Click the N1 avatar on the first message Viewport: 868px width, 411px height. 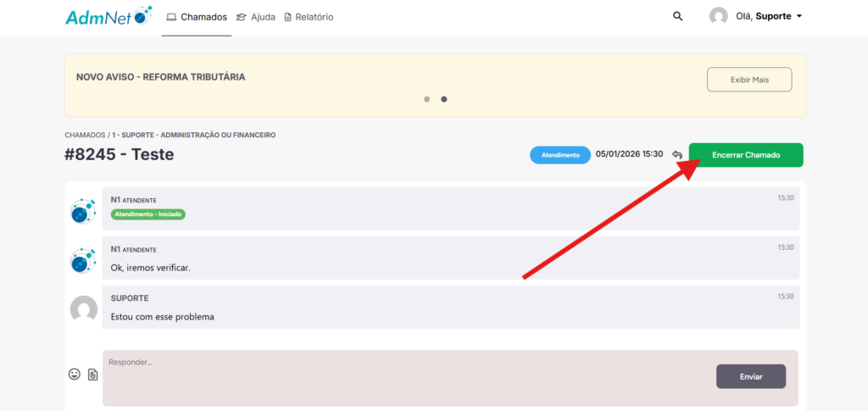pyautogui.click(x=83, y=210)
